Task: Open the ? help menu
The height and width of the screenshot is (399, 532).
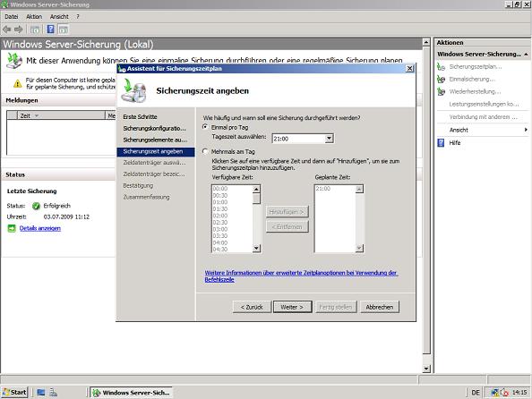Action: [78, 17]
